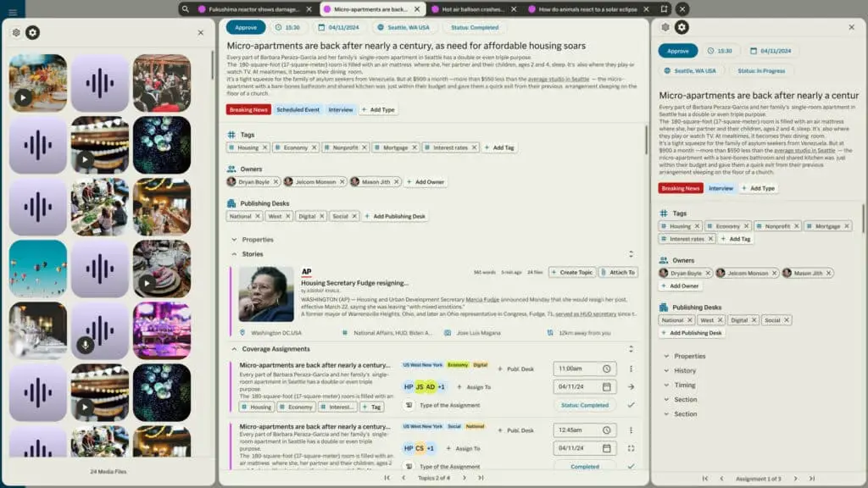This screenshot has width=868, height=488.
Task: Click the microphone audio thumbnail in media grid
Action: tap(100, 331)
